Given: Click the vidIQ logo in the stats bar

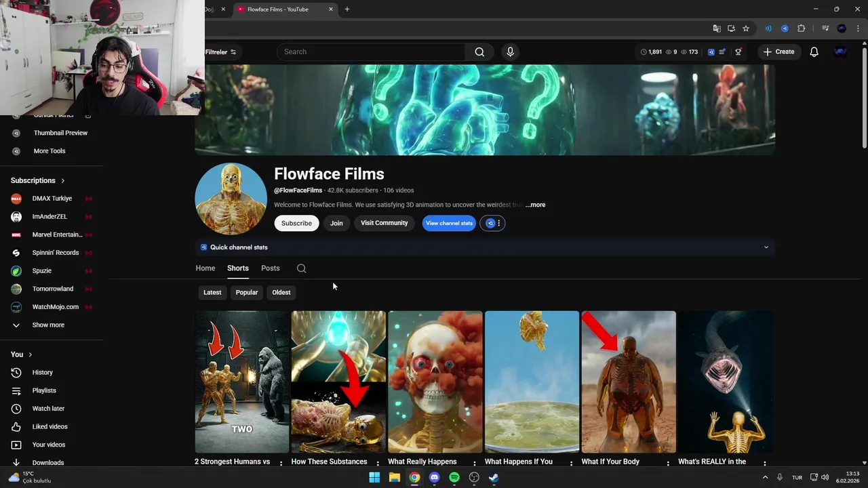Looking at the screenshot, I should pos(711,52).
